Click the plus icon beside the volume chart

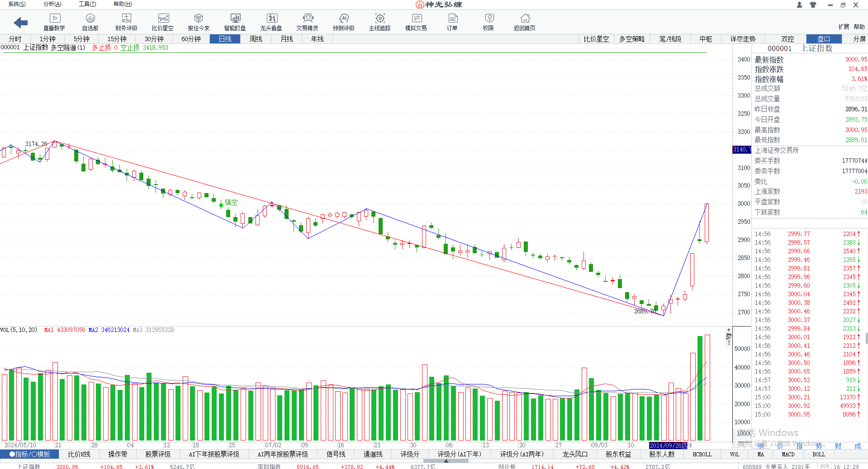click(x=729, y=330)
